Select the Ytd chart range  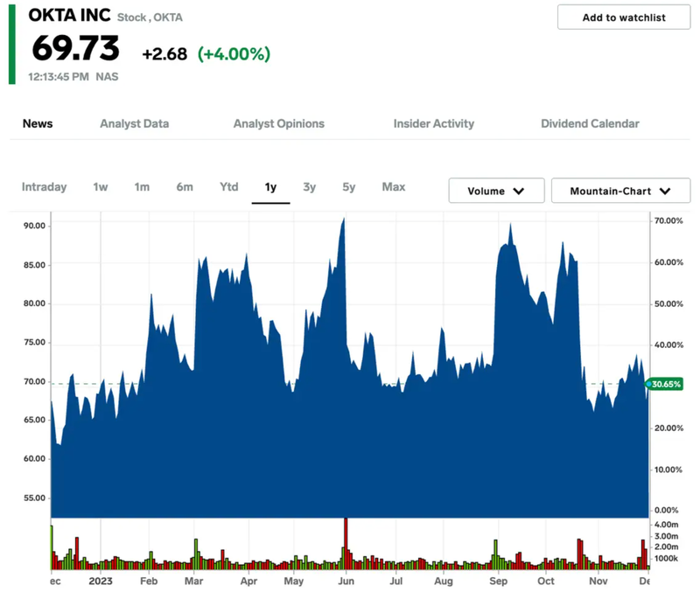[229, 187]
